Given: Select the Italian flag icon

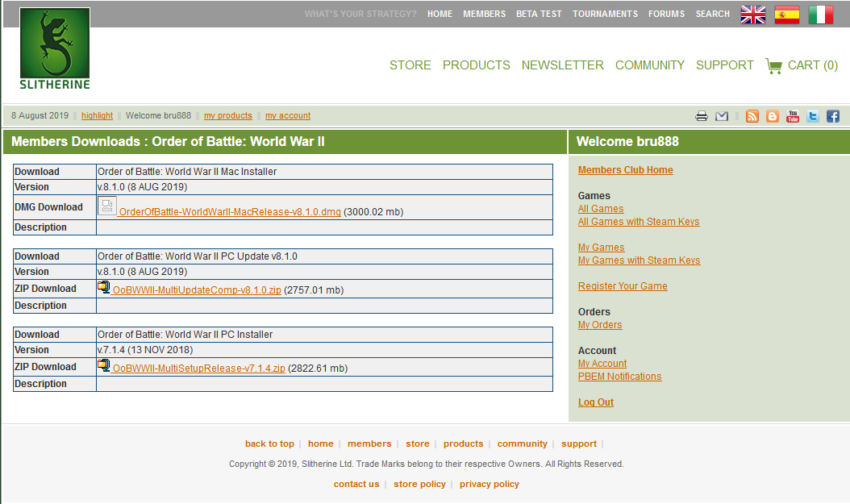Looking at the screenshot, I should click(821, 15).
